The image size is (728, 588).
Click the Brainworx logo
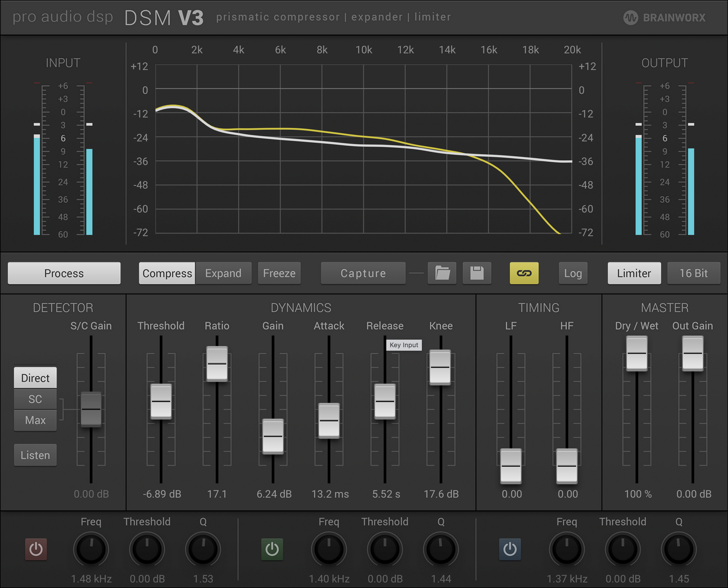click(665, 18)
